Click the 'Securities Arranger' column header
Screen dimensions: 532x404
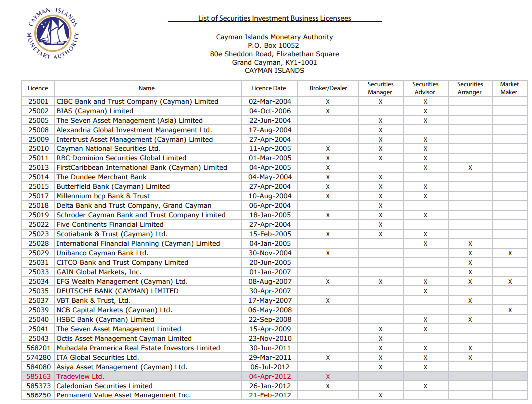[x=470, y=88]
